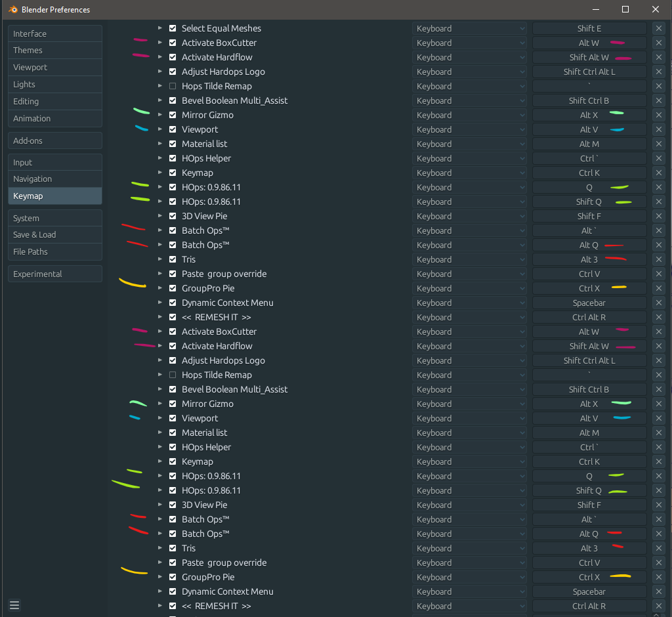The image size is (672, 617).
Task: Open the Experimental section
Action: [x=55, y=274]
